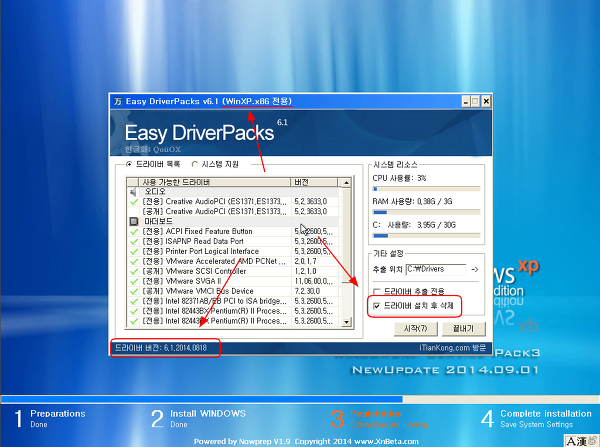600x447 pixels.
Task: Click the IME language indicator in corner
Action: tap(582, 441)
